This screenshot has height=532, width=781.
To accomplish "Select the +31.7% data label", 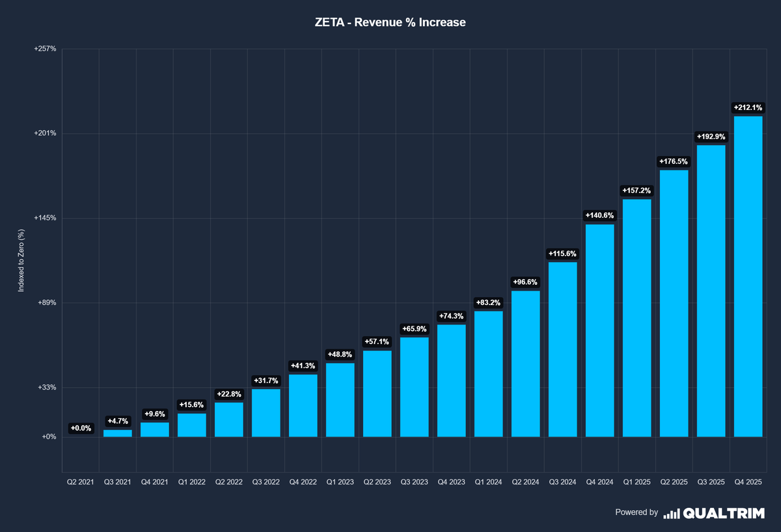I will point(266,380).
